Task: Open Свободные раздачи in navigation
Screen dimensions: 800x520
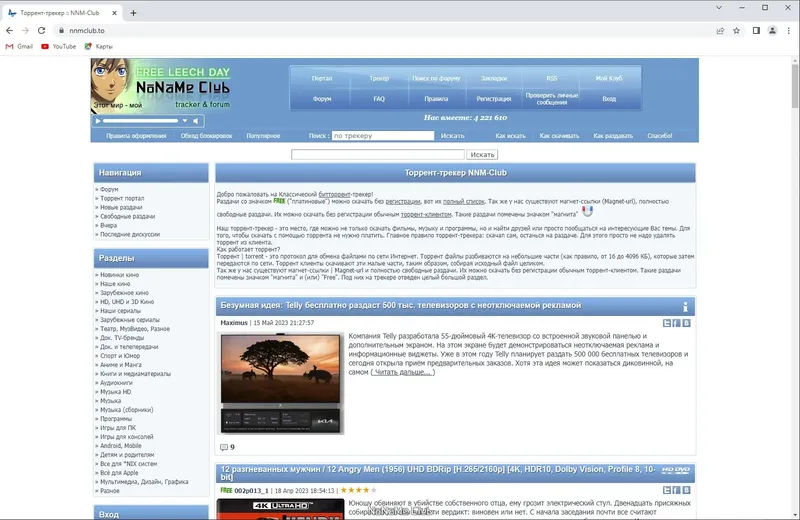Action: click(x=128, y=216)
